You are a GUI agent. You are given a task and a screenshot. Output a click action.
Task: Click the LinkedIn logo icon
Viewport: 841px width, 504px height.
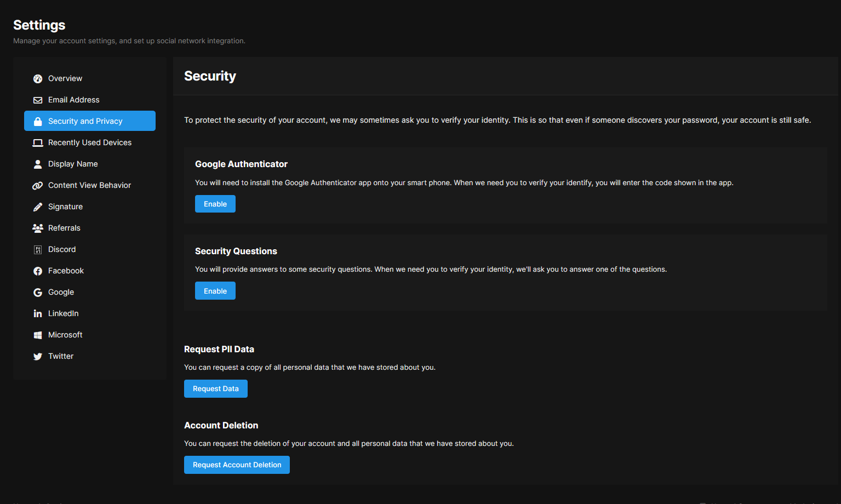click(38, 314)
